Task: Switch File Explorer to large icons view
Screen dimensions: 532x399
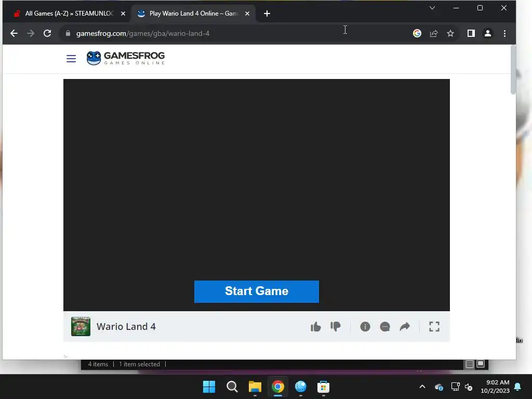Action: 481,364
